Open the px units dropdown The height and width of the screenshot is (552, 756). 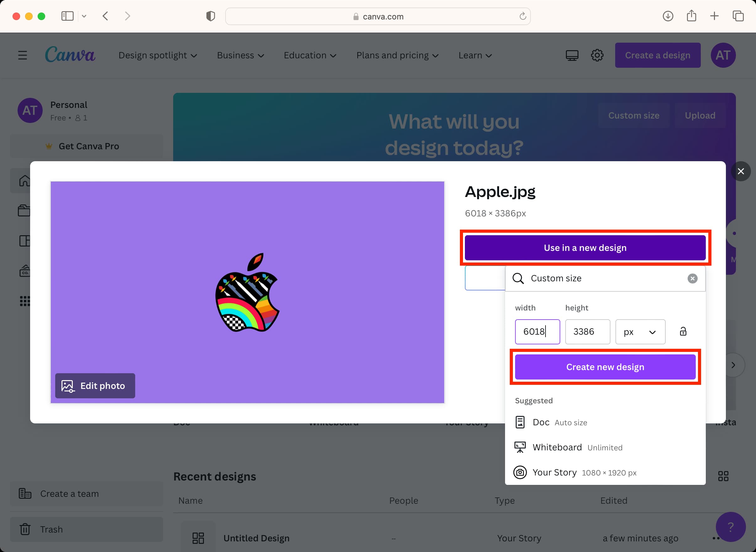[640, 332]
